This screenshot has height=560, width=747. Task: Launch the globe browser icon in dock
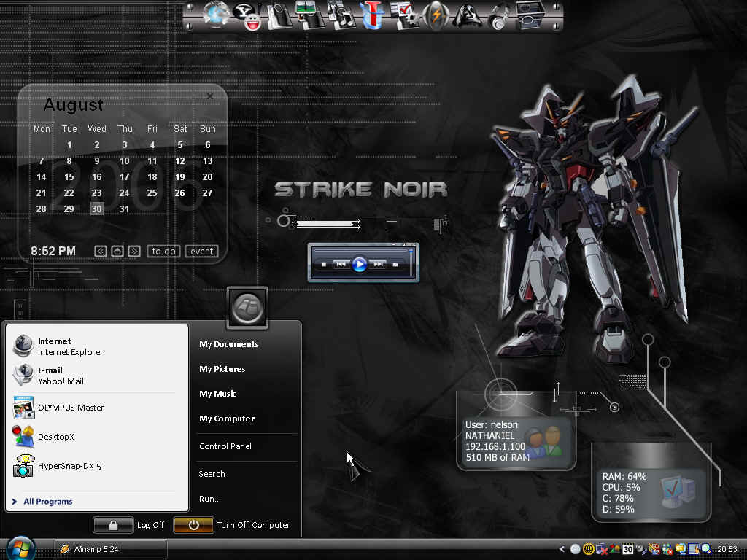click(216, 15)
